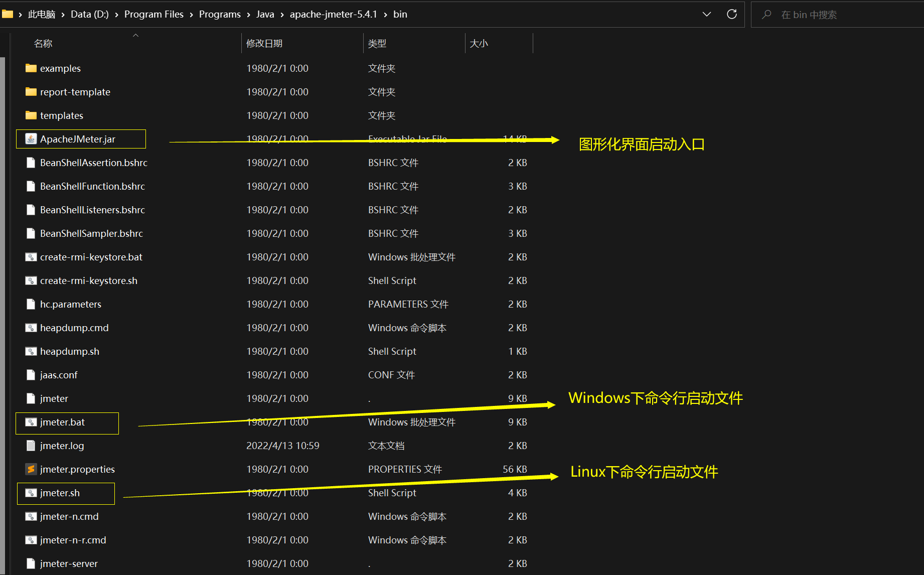Click the ApacheJMeter.jar Java file icon
This screenshot has width=924, height=575.
tap(31, 139)
